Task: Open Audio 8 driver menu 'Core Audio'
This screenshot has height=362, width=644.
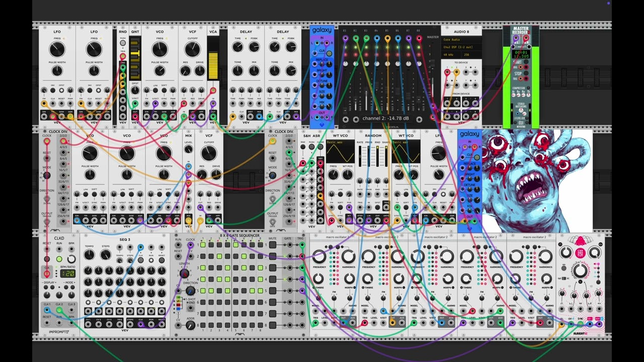Action: click(x=461, y=40)
